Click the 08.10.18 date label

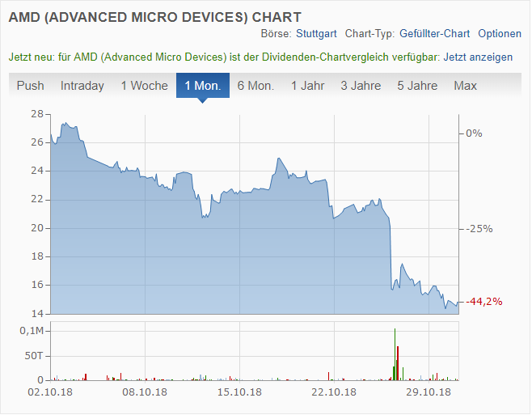pos(145,392)
